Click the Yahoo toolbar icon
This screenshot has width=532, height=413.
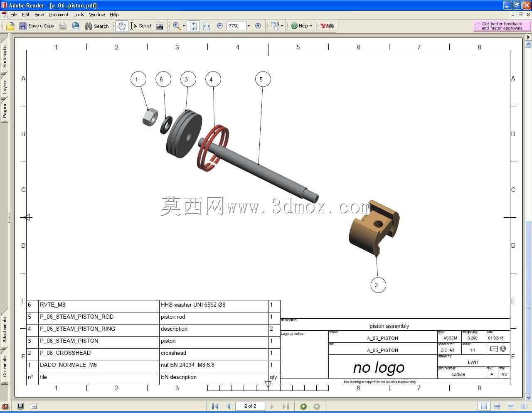pyautogui.click(x=327, y=26)
